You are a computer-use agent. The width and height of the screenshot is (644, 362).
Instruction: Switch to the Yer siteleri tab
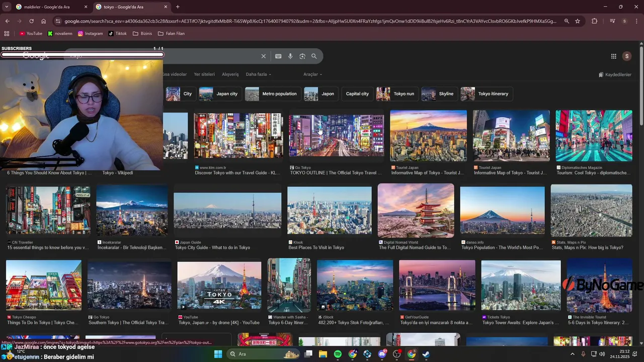click(x=204, y=74)
